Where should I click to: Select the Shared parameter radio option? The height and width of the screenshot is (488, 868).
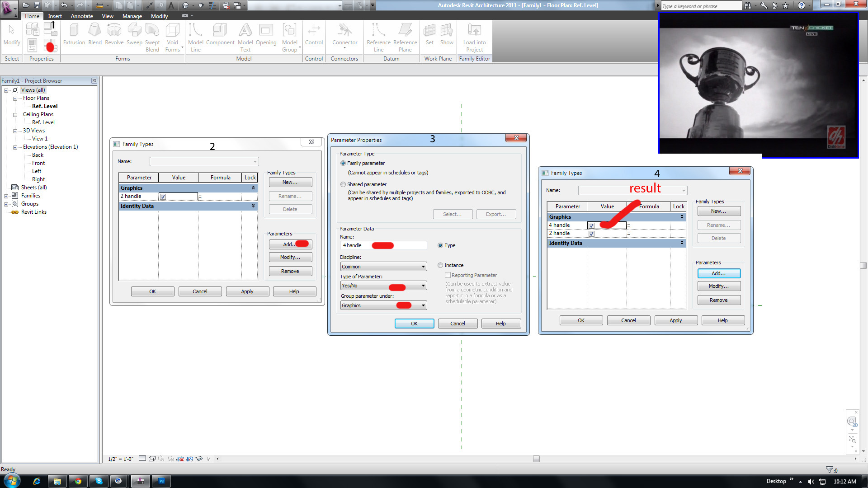[x=343, y=184]
